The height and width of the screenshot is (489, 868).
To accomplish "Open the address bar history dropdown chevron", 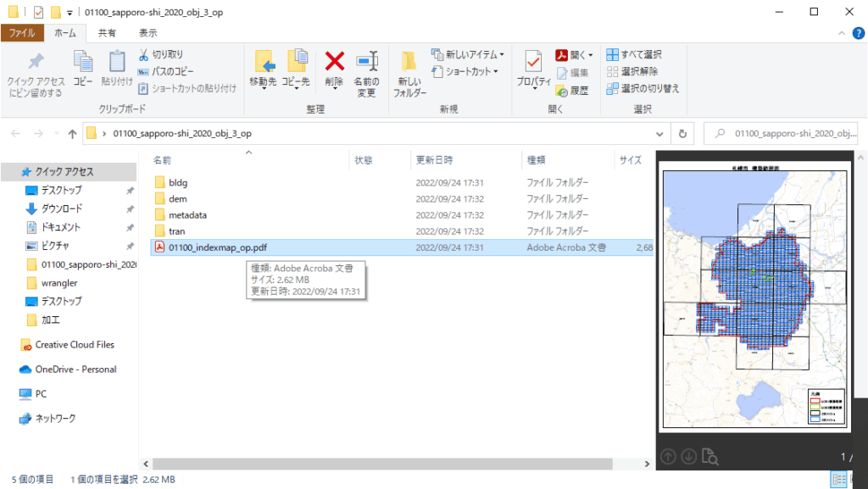I will [x=660, y=134].
